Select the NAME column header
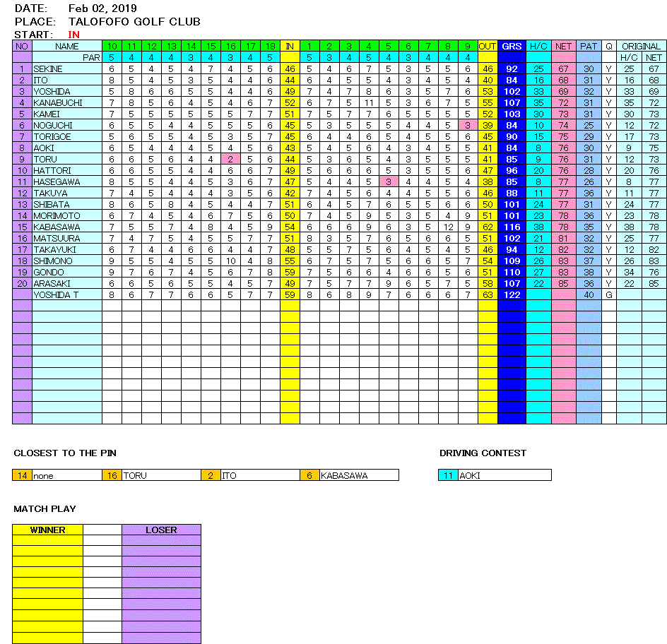This screenshot has width=667, height=644. (67, 46)
